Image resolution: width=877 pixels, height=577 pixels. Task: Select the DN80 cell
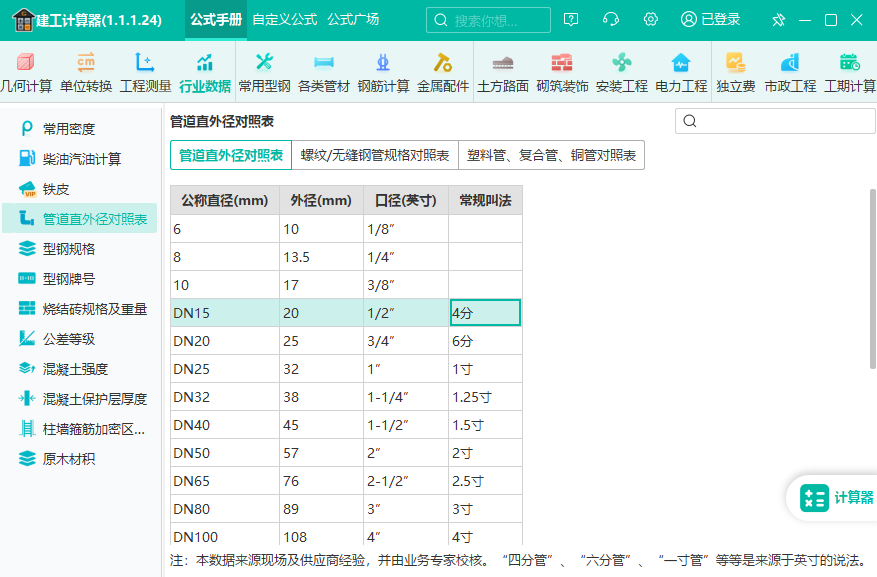click(225, 508)
